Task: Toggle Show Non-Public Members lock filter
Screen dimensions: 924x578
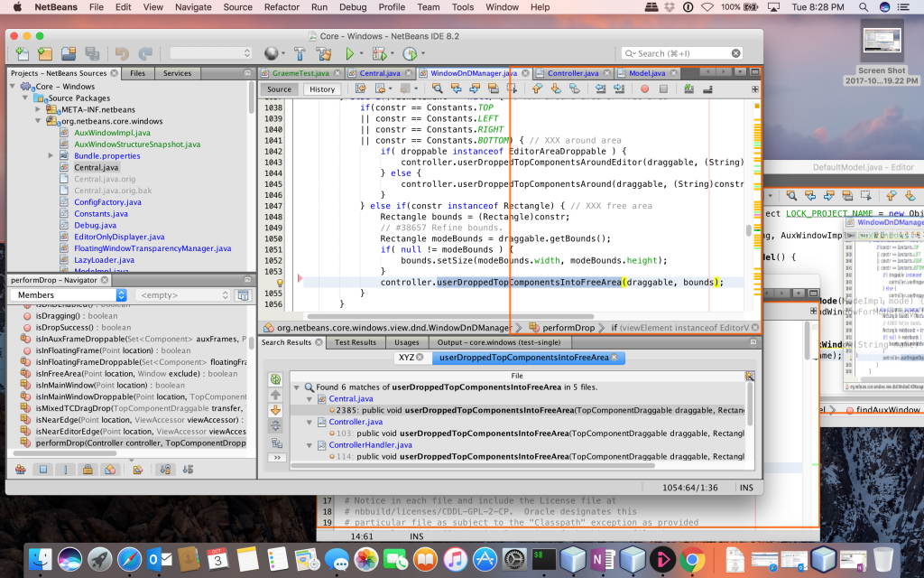Action: [x=88, y=470]
